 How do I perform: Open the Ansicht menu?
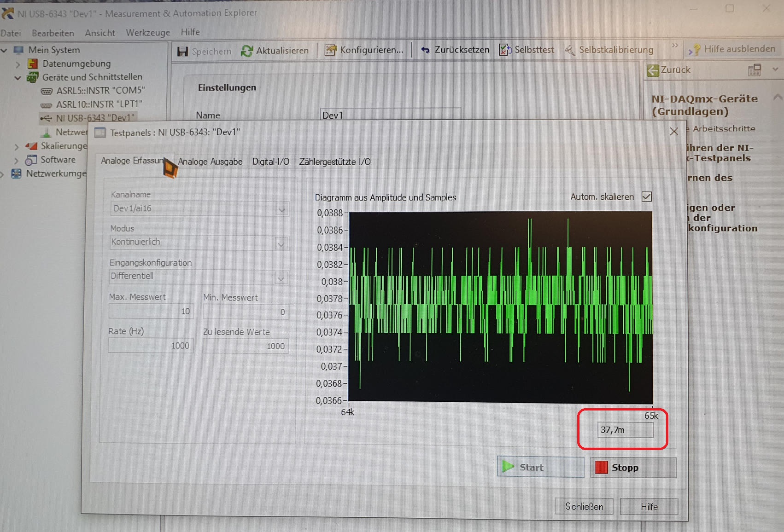click(x=100, y=33)
